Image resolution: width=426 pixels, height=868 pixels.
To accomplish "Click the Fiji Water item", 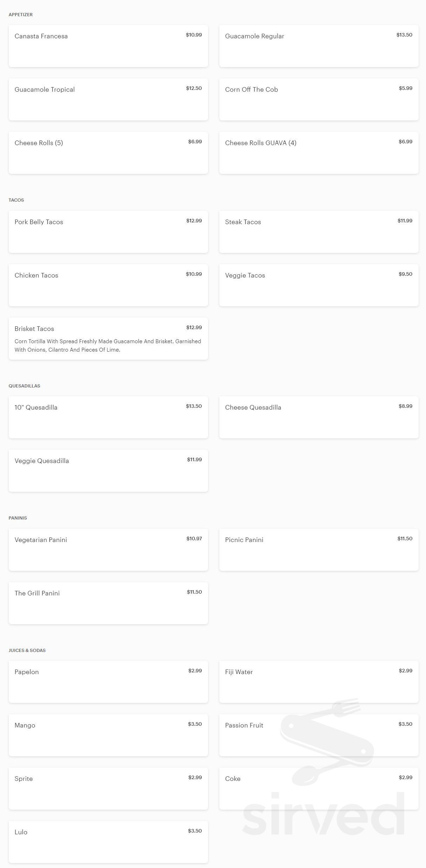I will tap(319, 682).
